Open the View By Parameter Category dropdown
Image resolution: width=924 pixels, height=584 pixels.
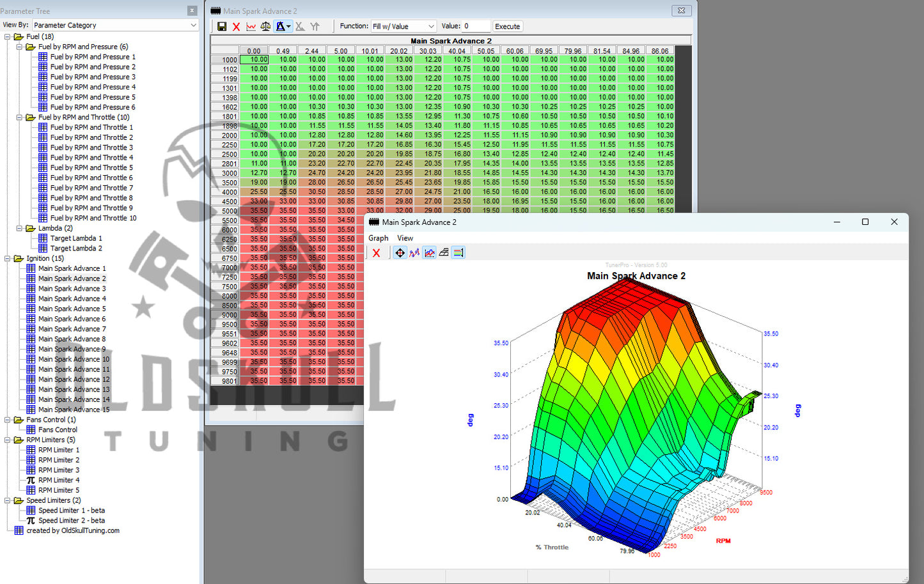point(115,25)
